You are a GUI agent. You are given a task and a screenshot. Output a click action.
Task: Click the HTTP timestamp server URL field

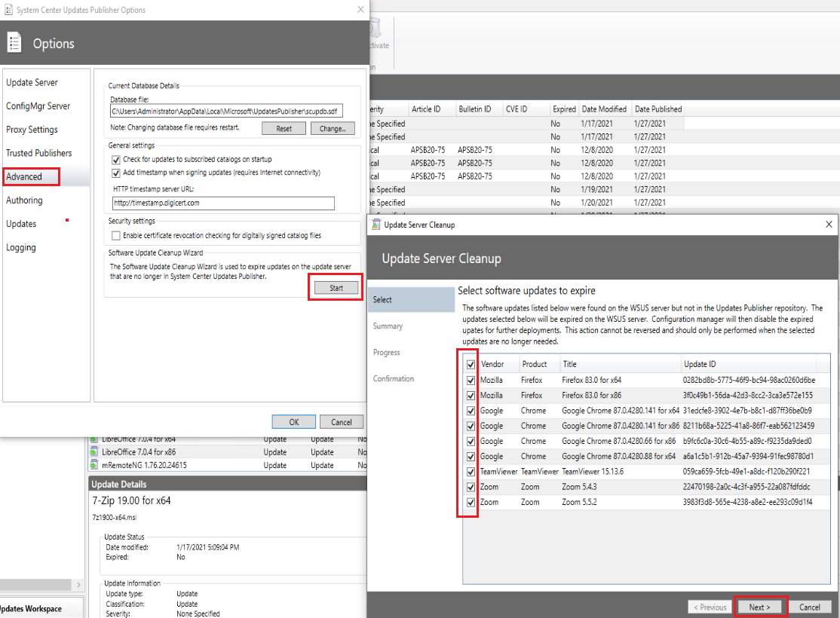(223, 203)
